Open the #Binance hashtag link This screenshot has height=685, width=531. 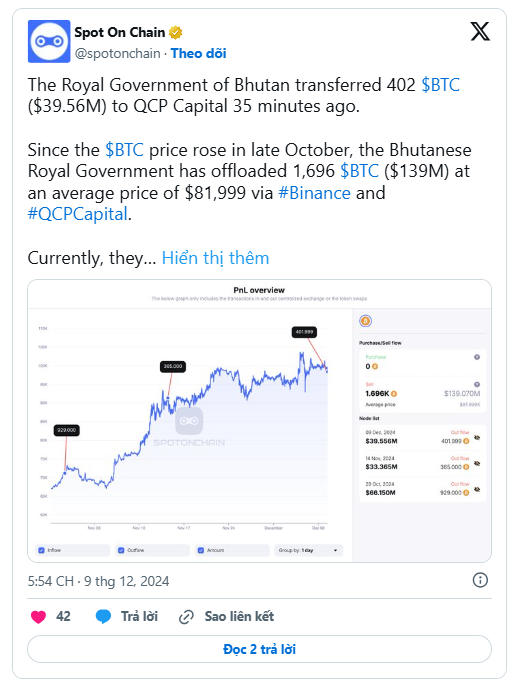tap(314, 193)
